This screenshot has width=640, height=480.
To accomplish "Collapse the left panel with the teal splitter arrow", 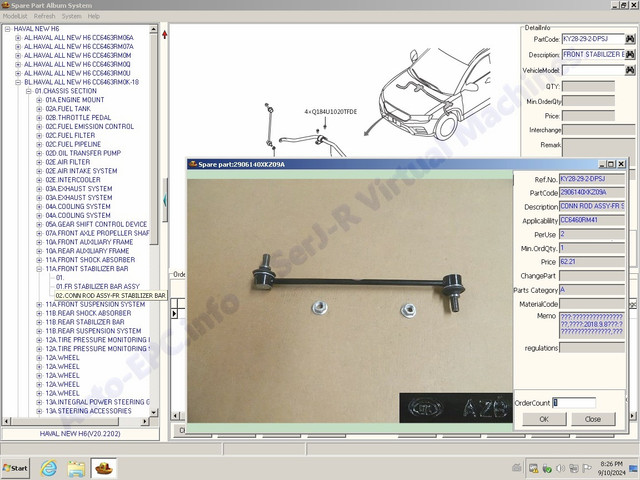I will pyautogui.click(x=164, y=200).
